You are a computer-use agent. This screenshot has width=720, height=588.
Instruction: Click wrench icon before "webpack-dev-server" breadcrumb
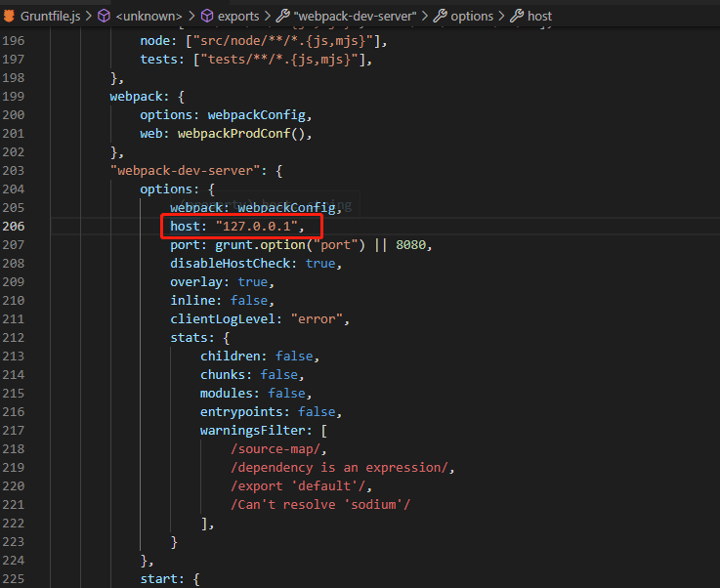point(283,16)
